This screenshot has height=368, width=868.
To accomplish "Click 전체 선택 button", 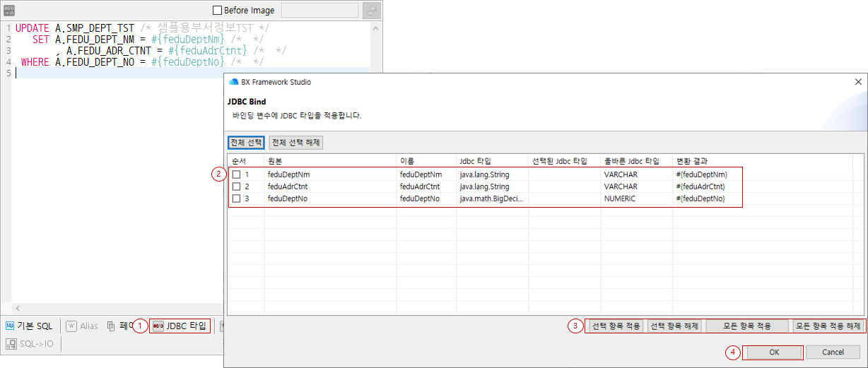I will 246,143.
